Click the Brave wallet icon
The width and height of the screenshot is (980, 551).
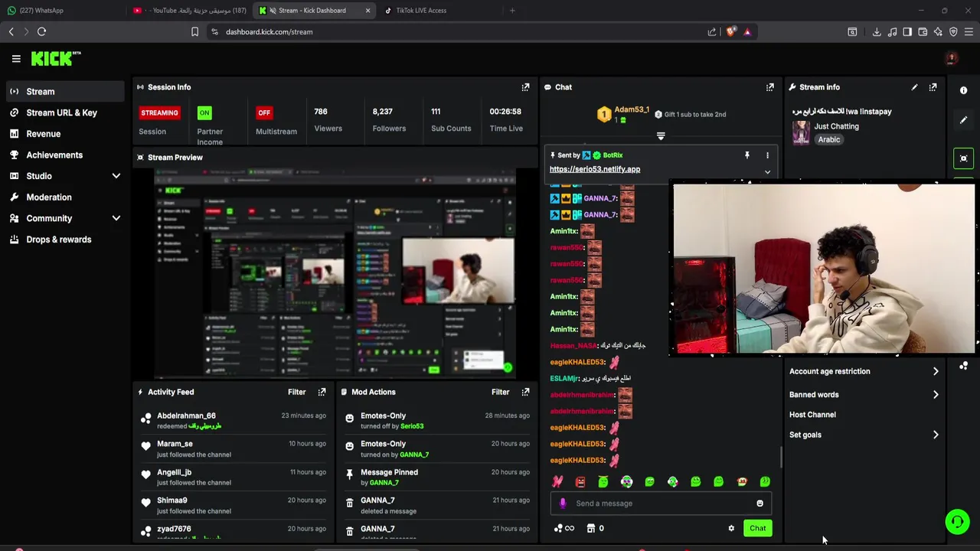click(923, 31)
